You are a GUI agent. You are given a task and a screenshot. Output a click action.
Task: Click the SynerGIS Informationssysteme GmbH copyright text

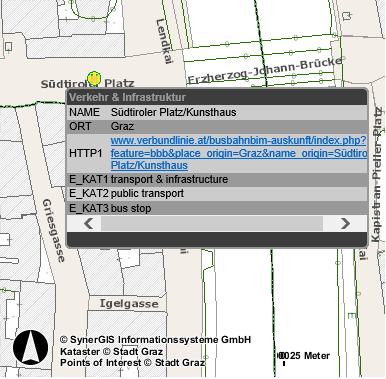(x=155, y=340)
